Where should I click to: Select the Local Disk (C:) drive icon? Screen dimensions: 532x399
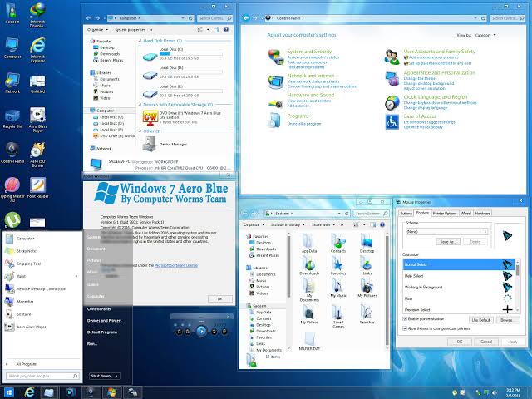tap(150, 57)
